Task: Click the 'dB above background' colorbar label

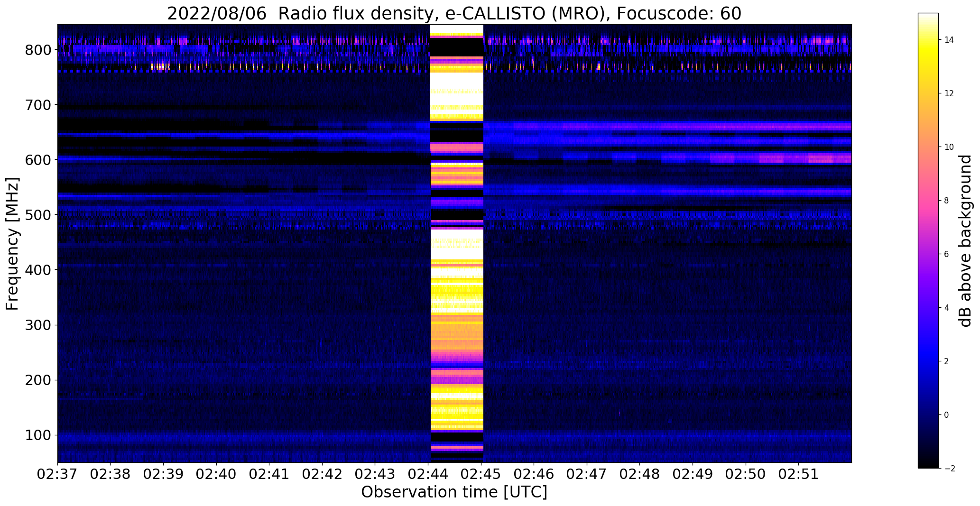Action: 965,241
